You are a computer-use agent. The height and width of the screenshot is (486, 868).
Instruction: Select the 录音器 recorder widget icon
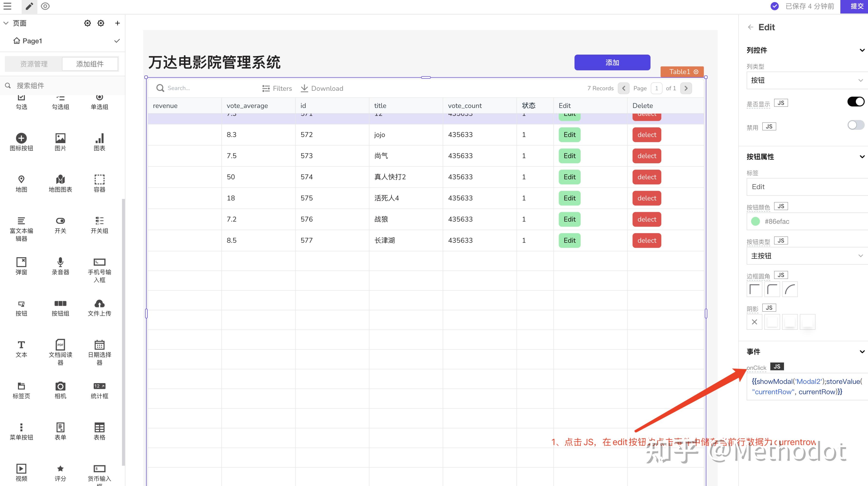point(60,262)
